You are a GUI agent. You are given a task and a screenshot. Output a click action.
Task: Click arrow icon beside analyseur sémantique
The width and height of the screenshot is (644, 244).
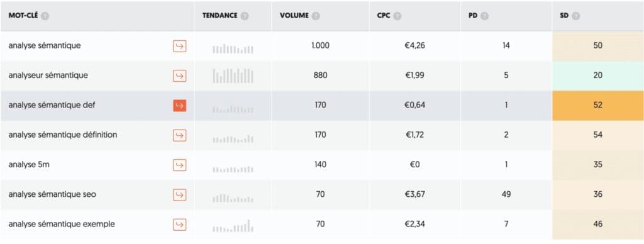pyautogui.click(x=179, y=75)
